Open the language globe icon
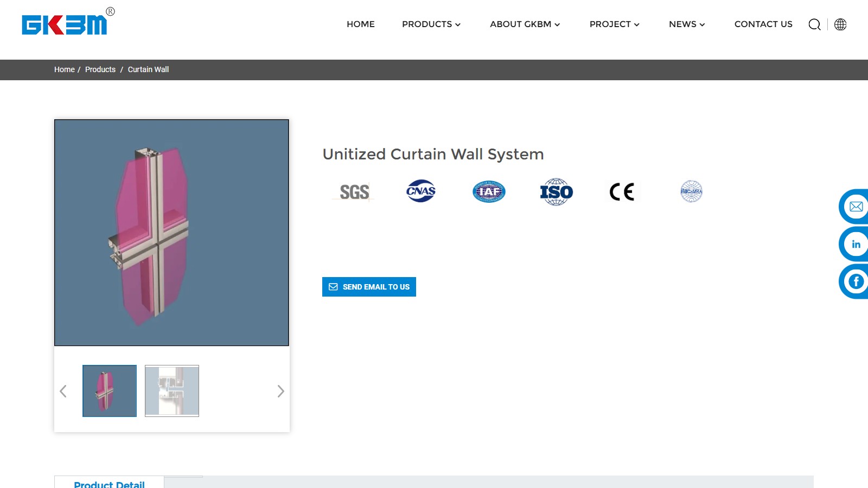The image size is (868, 488). point(840,24)
